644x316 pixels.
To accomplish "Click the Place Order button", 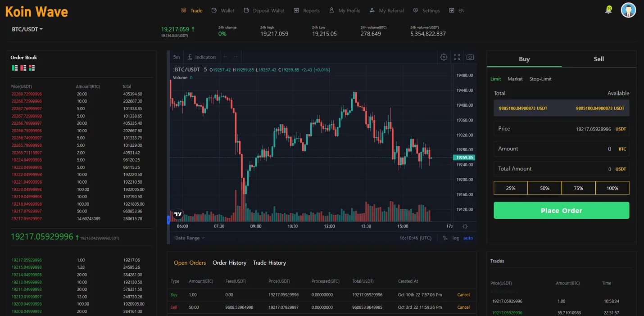I will tap(562, 210).
